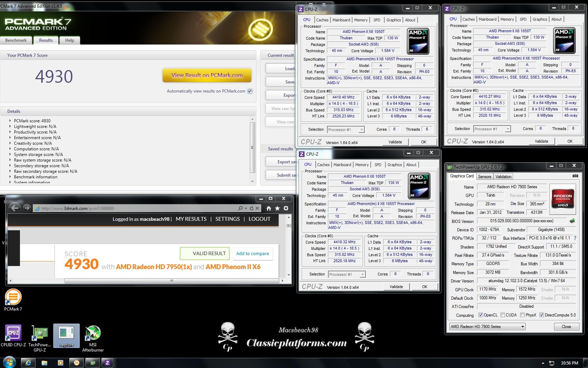This screenshot has height=368, width=588.
Task: Open browser favorites star icon
Action: click(277, 208)
